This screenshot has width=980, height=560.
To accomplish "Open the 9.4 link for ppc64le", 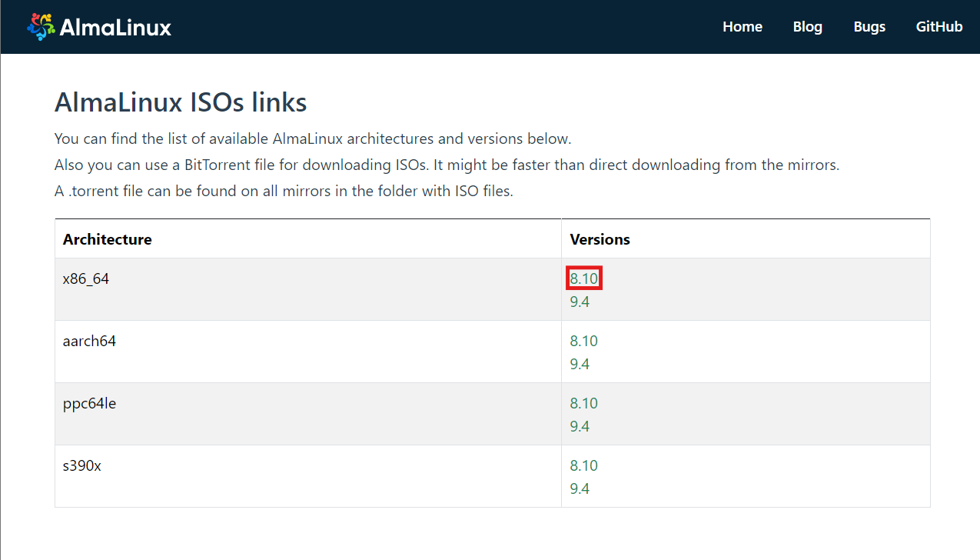I will [x=580, y=425].
